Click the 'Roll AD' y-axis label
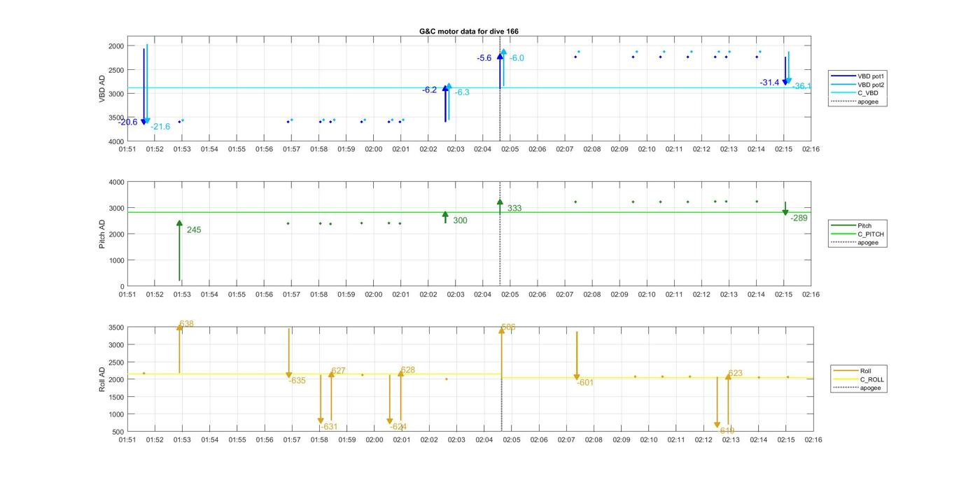The height and width of the screenshot is (485, 980). tap(102, 379)
